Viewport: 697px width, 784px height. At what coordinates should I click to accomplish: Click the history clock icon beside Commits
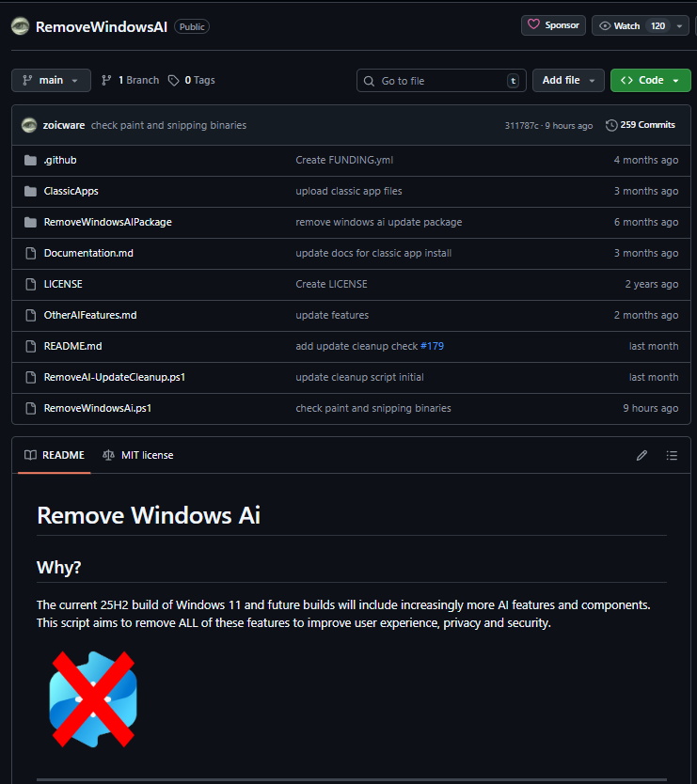[x=611, y=125]
